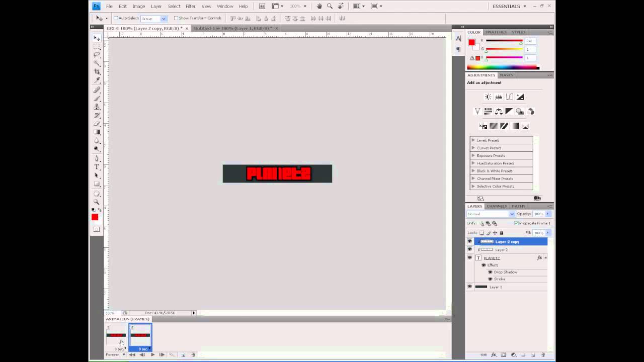Select the Eraser tool
The height and width of the screenshot is (362, 644).
(97, 124)
